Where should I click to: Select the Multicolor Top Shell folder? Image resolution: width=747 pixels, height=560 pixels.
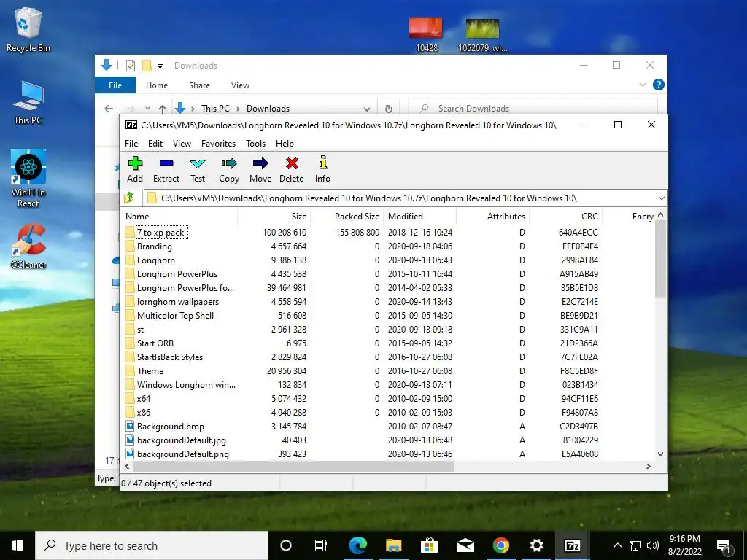pyautogui.click(x=175, y=315)
